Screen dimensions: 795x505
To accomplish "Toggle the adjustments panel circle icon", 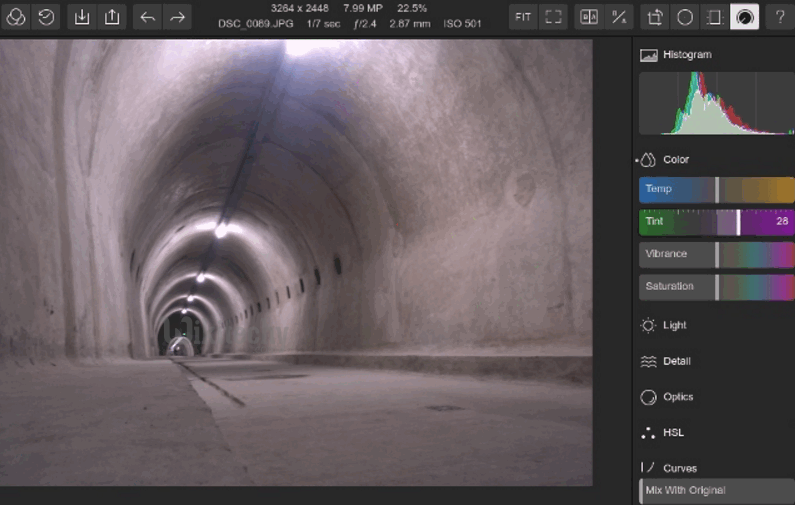I will click(744, 17).
